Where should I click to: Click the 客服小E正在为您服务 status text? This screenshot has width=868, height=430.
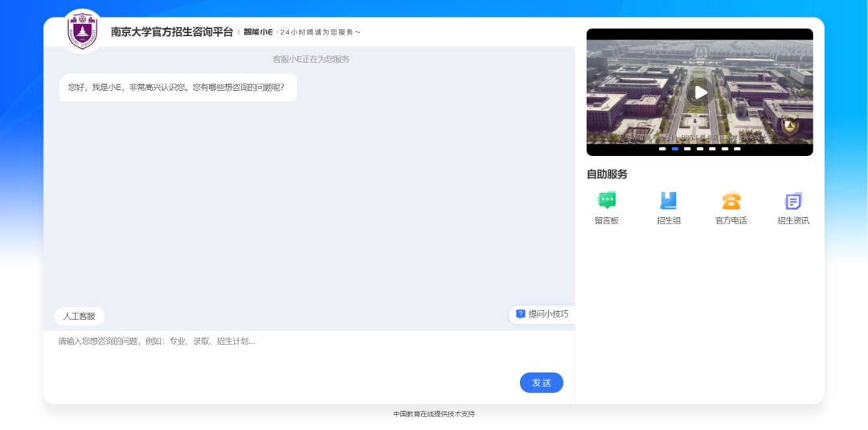point(311,59)
